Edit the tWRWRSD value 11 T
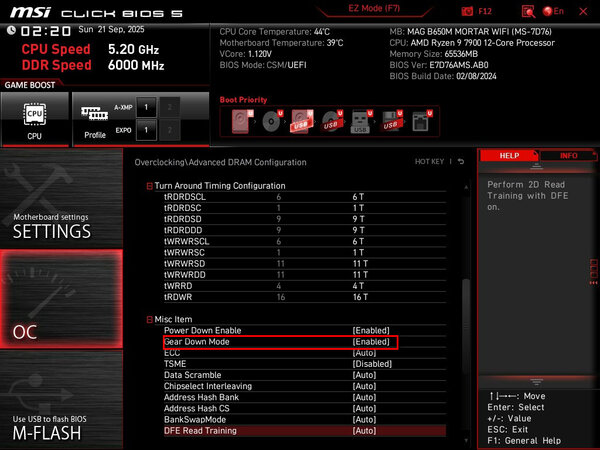 point(360,264)
